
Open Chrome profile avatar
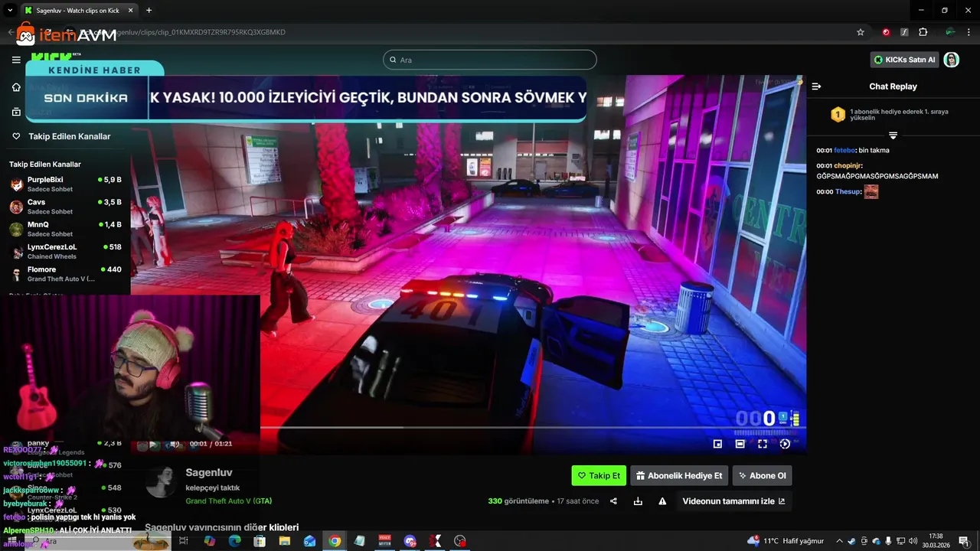point(950,32)
